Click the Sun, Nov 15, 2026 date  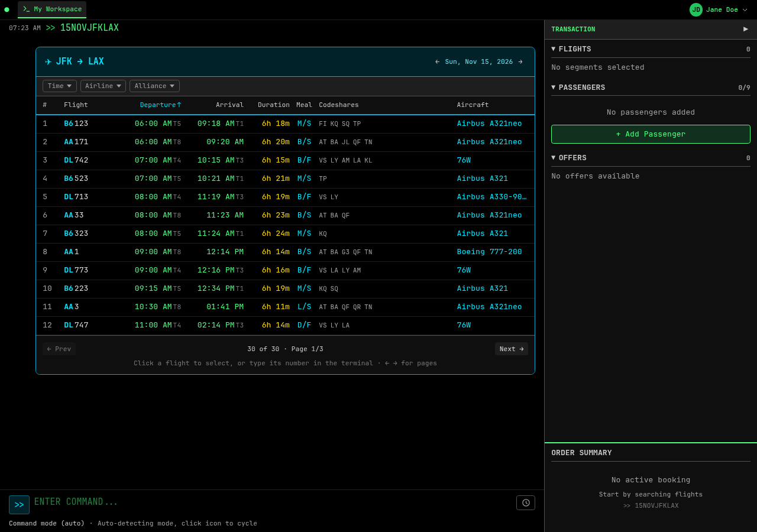click(x=479, y=61)
